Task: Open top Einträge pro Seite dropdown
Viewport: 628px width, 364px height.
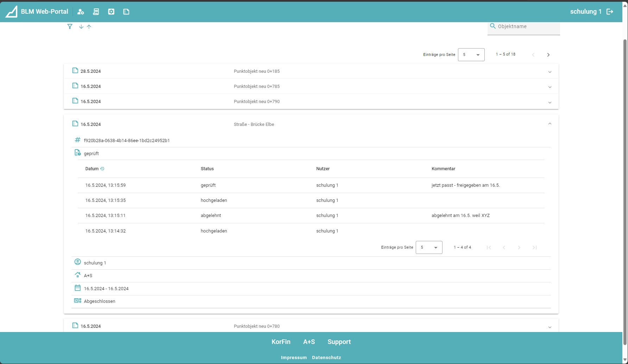Action: [471, 55]
